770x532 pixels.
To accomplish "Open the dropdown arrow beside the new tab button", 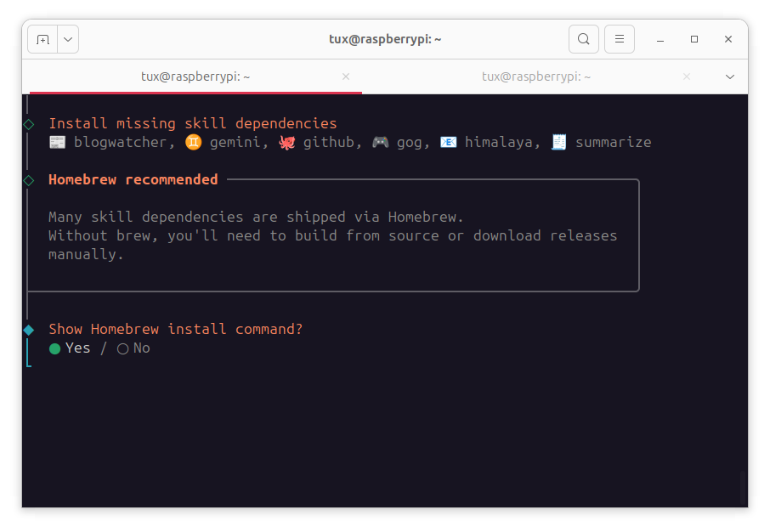I will click(x=67, y=39).
